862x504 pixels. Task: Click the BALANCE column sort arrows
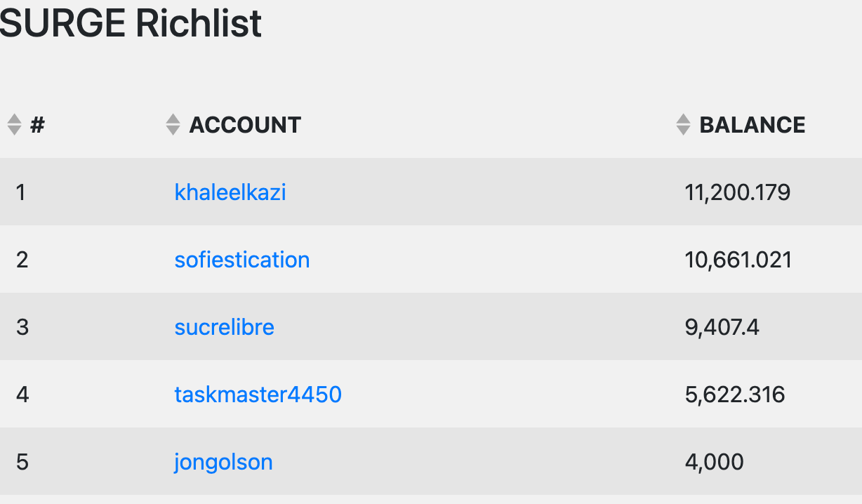pyautogui.click(x=683, y=125)
